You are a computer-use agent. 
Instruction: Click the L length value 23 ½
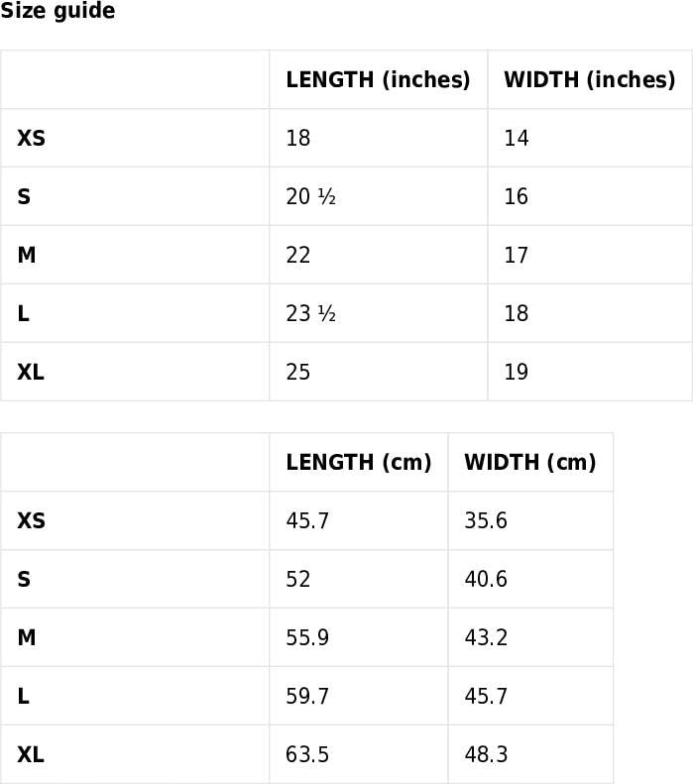(x=311, y=314)
